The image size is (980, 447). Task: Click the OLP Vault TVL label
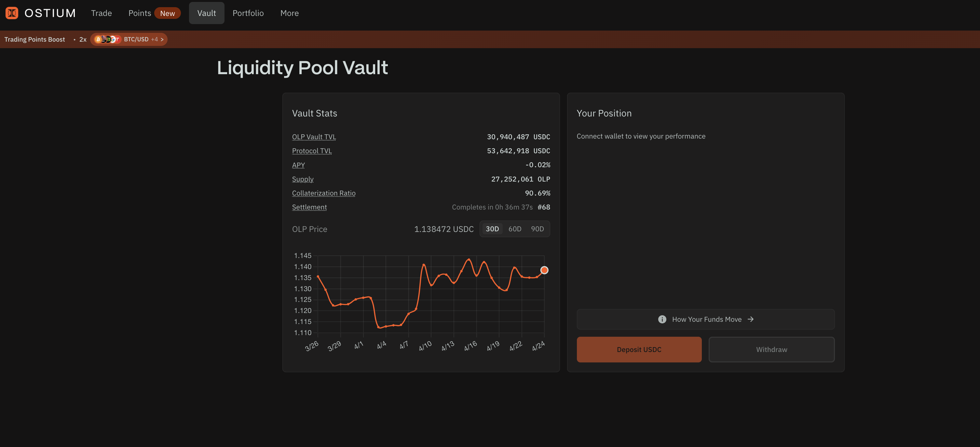click(314, 137)
